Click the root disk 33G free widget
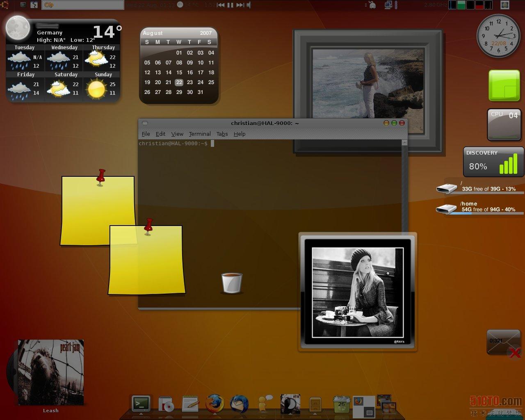 tap(480, 187)
